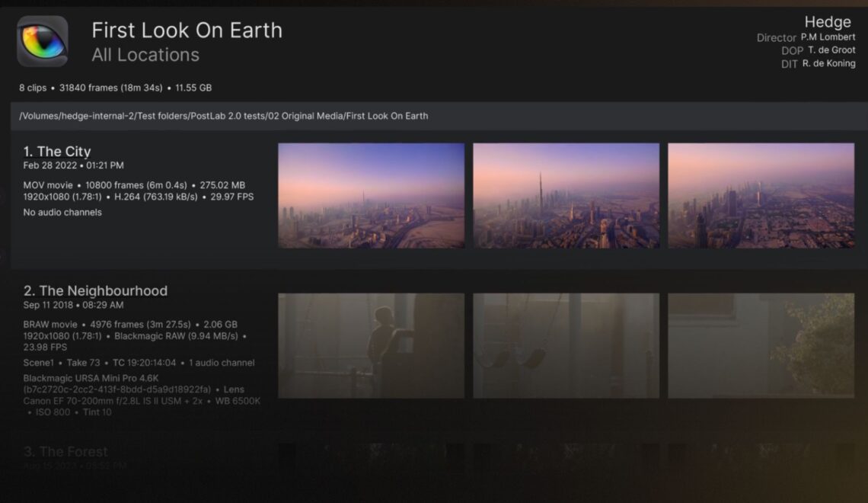Select the clip title 2. The Neighbourhood
868x503 pixels.
[x=95, y=290]
